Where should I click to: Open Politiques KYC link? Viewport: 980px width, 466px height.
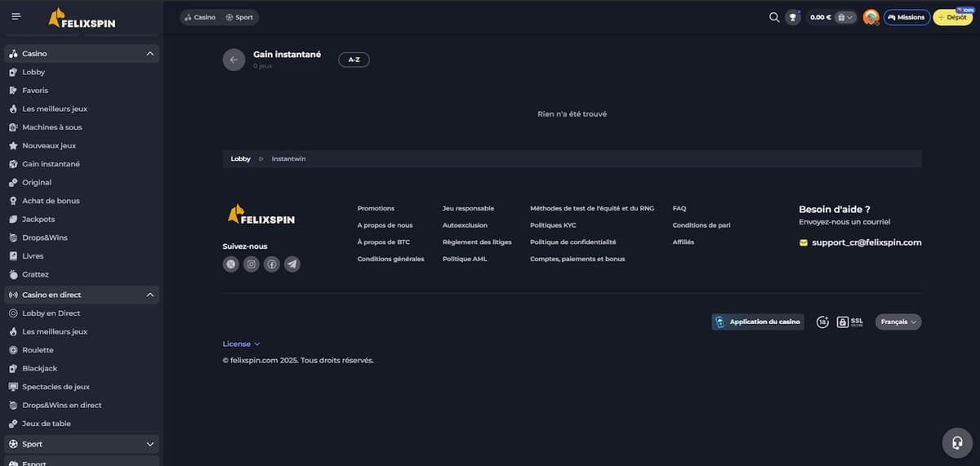coord(553,225)
